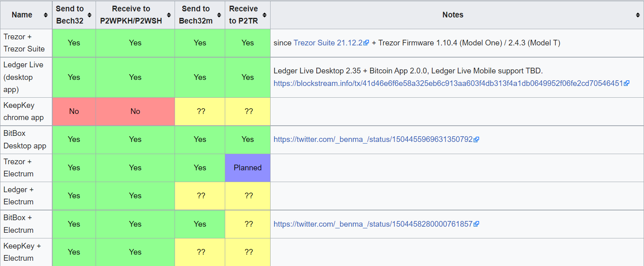This screenshot has width=644, height=266.
Task: Click 'Yes' under Send to Bech32 for Ledger Live row
Action: (x=74, y=77)
